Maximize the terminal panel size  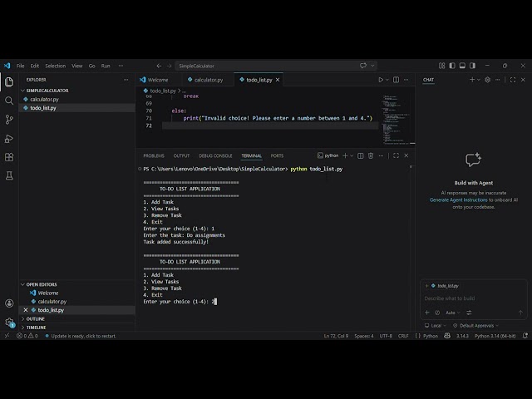[x=396, y=155]
